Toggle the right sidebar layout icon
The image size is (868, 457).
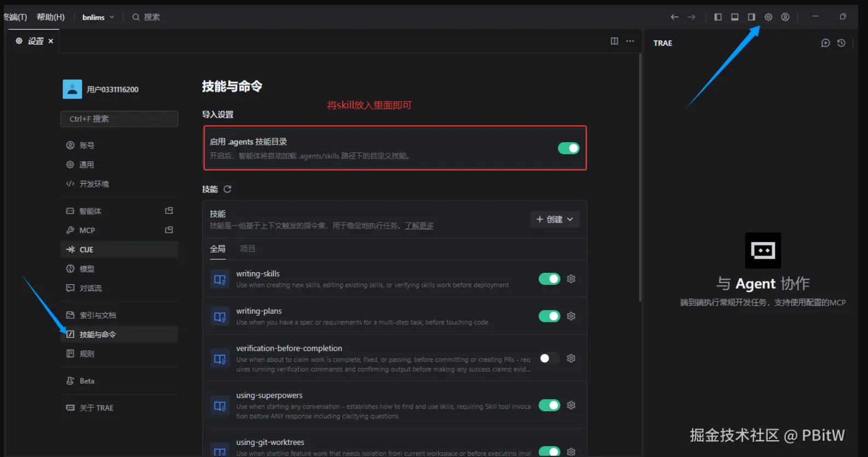tap(752, 17)
